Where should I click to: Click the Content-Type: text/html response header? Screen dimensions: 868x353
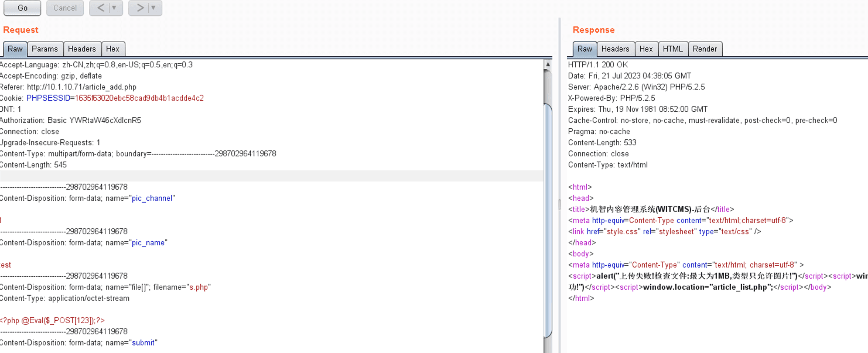click(608, 165)
